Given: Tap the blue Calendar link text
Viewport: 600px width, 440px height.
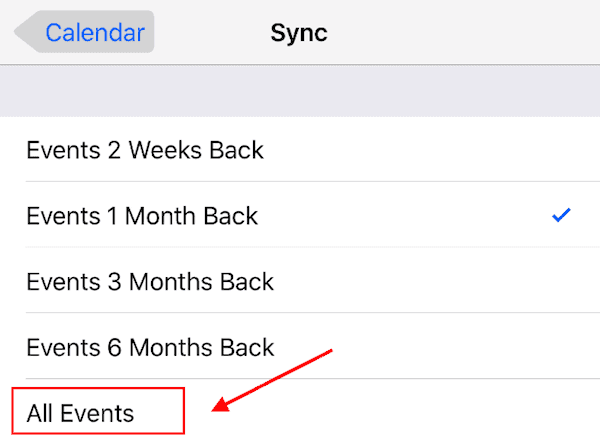Looking at the screenshot, I should coord(95,33).
